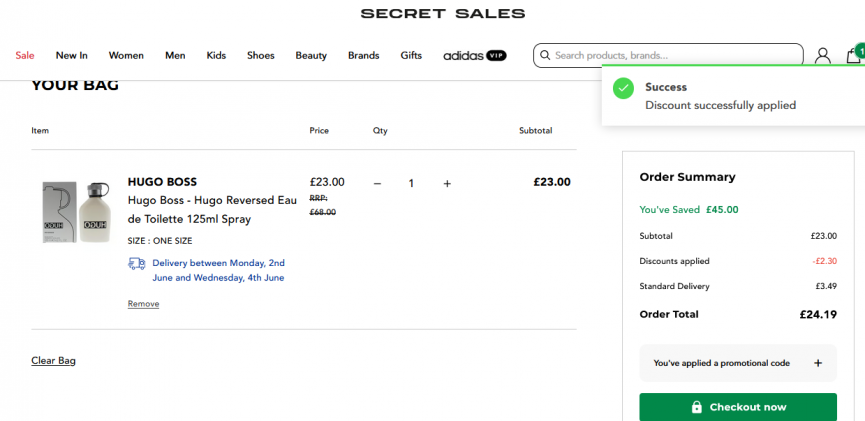Click the Clear Bag link
Image resolution: width=865 pixels, height=421 pixels.
click(x=53, y=360)
